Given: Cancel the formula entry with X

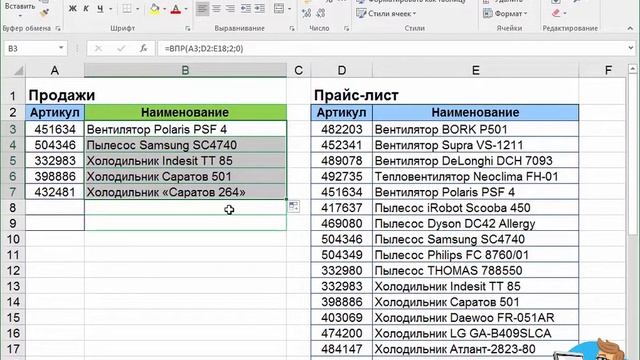Looking at the screenshot, I should click(98, 48).
